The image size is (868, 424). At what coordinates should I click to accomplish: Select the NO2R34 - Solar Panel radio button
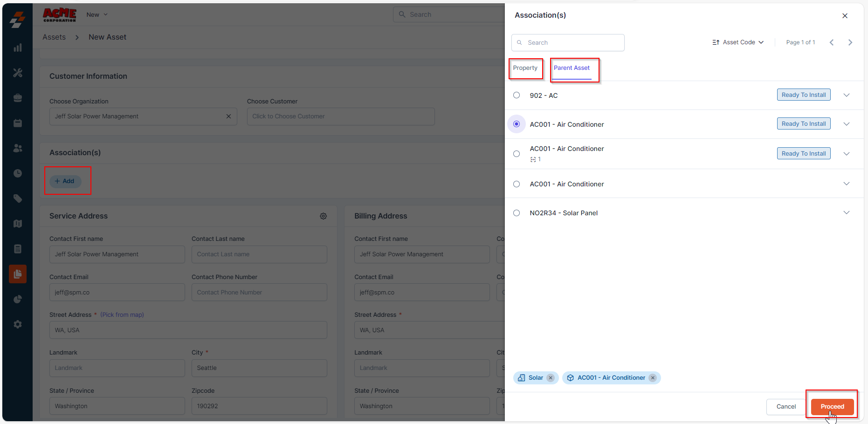pos(517,213)
